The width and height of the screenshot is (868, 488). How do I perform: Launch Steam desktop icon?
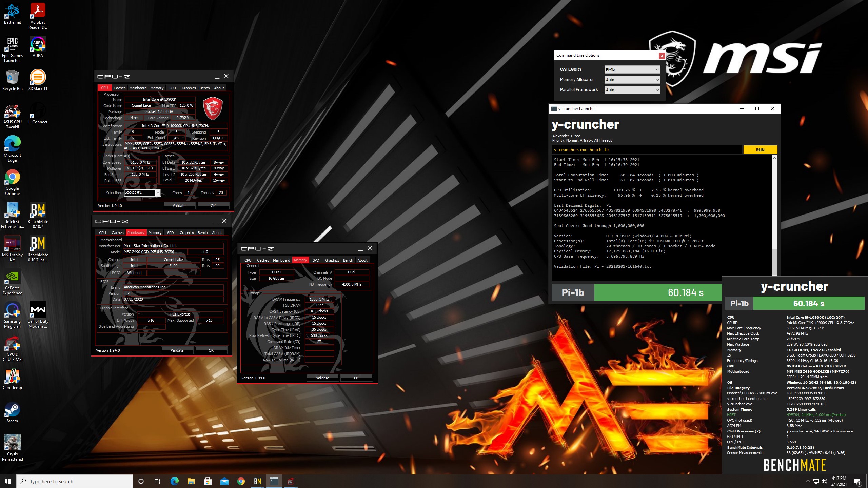13,412
